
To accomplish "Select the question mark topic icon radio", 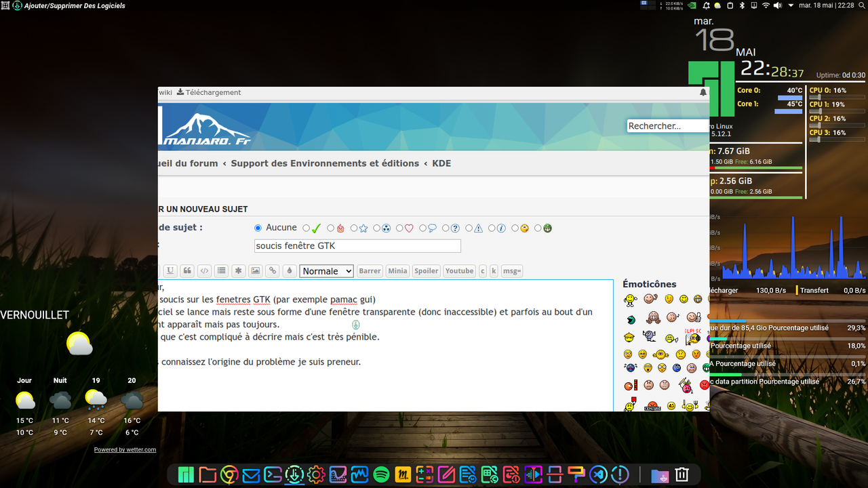I will click(x=446, y=228).
